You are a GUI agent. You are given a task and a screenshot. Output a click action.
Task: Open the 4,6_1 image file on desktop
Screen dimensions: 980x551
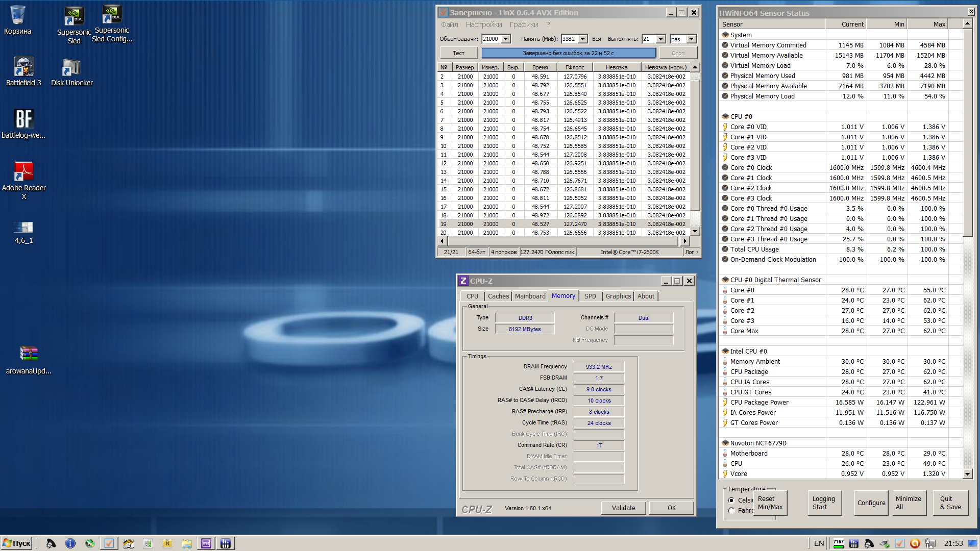point(23,233)
